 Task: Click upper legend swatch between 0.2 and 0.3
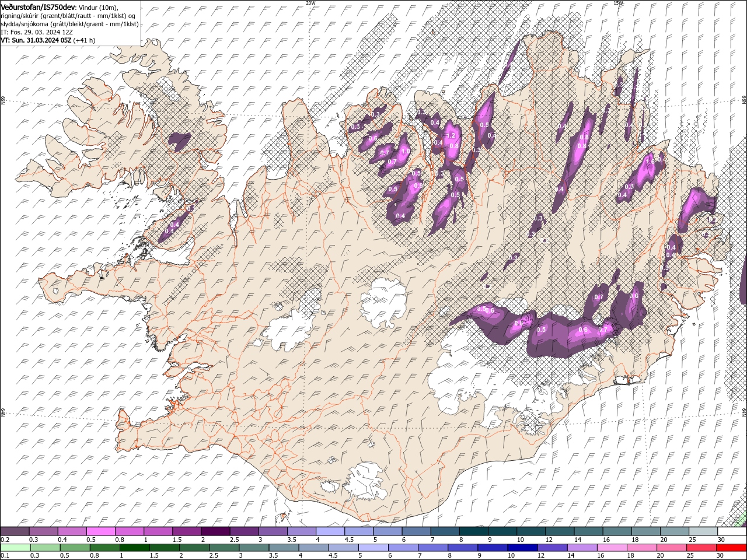[x=15, y=531]
